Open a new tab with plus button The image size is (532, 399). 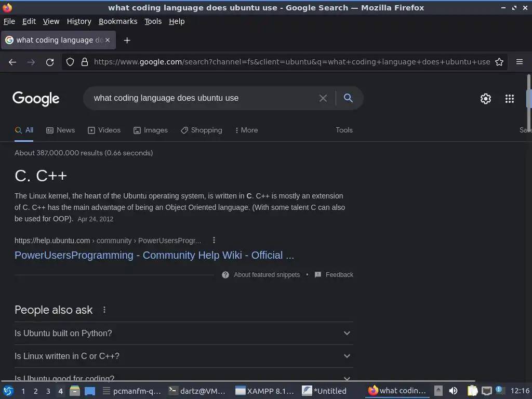click(x=127, y=41)
